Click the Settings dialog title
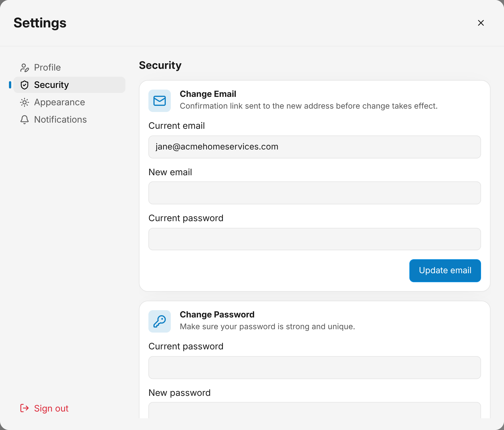The height and width of the screenshot is (430, 504). click(40, 23)
